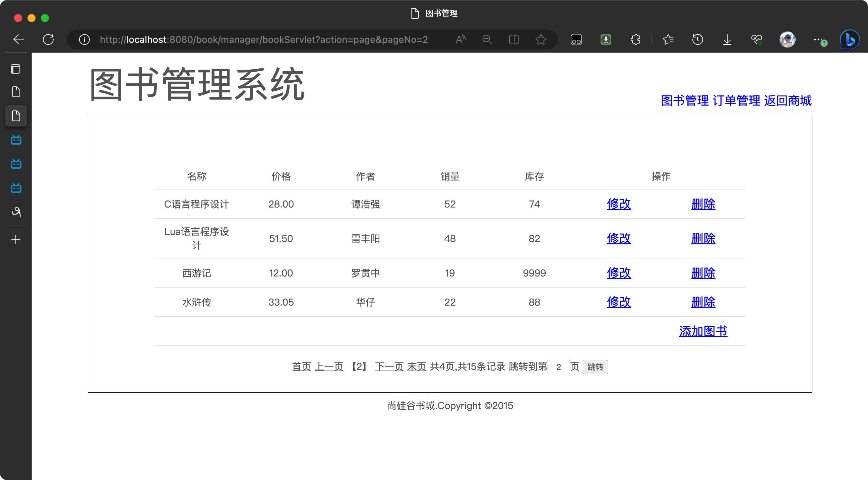Click the page number input field

558,367
